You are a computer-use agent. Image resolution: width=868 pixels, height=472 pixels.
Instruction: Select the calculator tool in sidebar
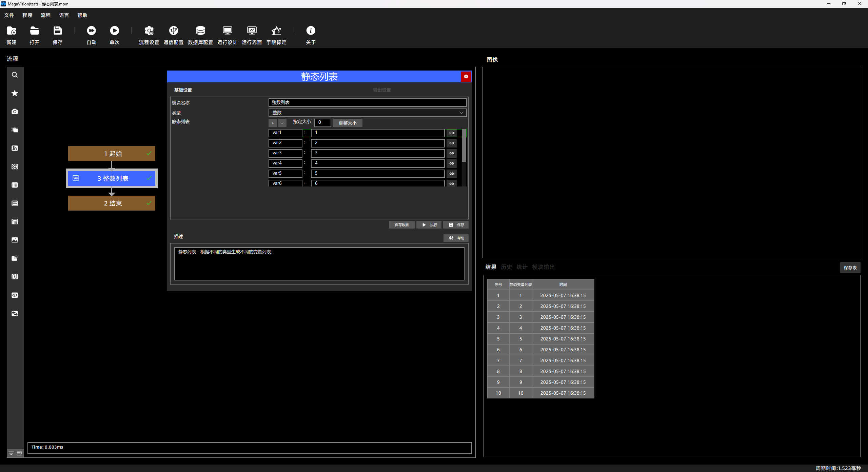pyautogui.click(x=15, y=222)
